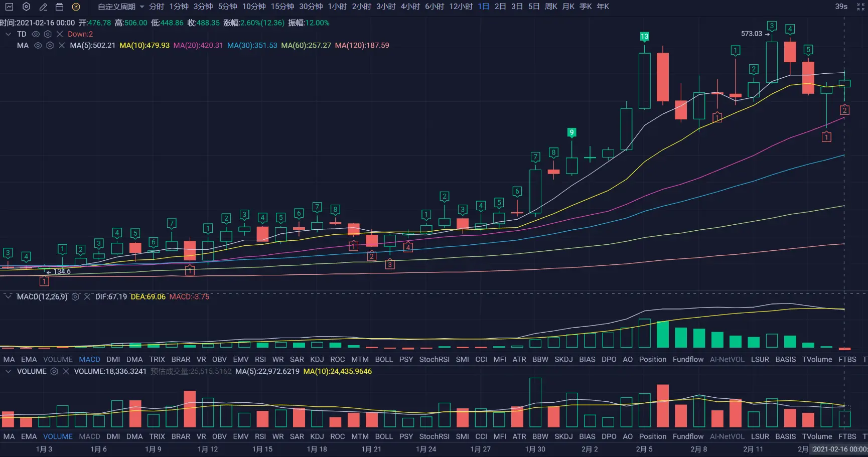Click the MA(120):187.59 legend value

click(x=362, y=46)
